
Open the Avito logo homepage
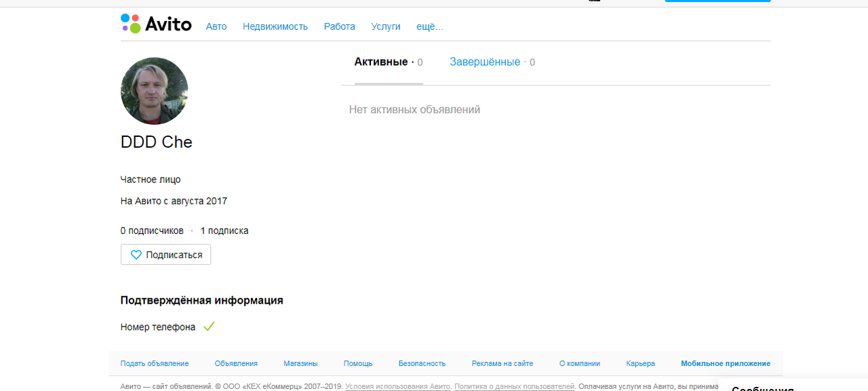156,24
